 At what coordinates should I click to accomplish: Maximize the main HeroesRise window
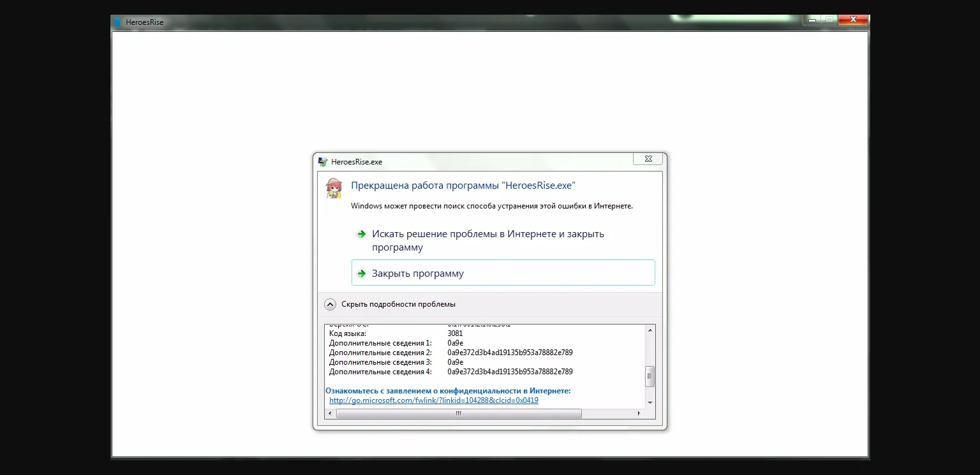[x=829, y=20]
